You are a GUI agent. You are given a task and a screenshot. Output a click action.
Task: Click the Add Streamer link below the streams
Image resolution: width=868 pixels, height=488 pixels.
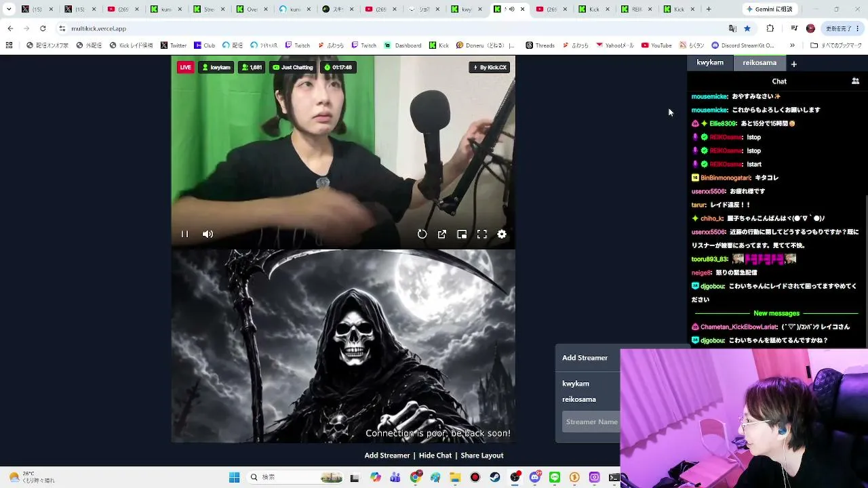pyautogui.click(x=387, y=455)
